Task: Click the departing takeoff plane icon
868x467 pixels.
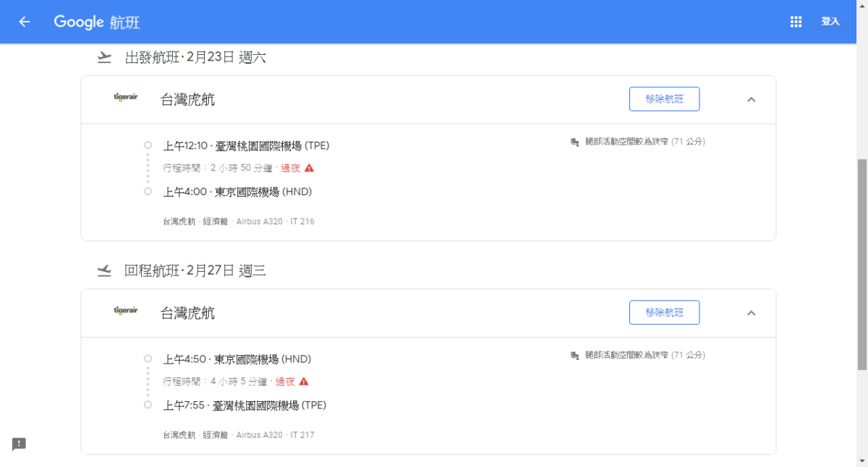Action: tap(104, 57)
